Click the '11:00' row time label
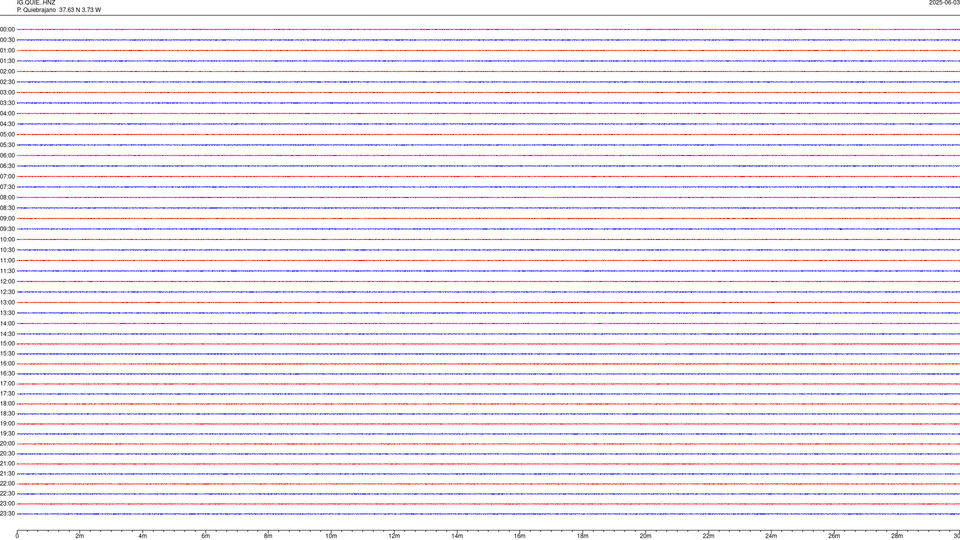Viewport: 960px width, 540px height. coord(7,260)
